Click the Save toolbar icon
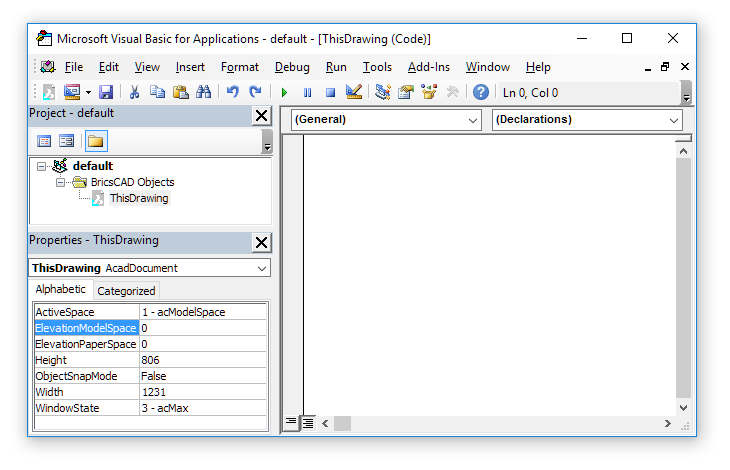This screenshot has width=730, height=470. [x=105, y=92]
